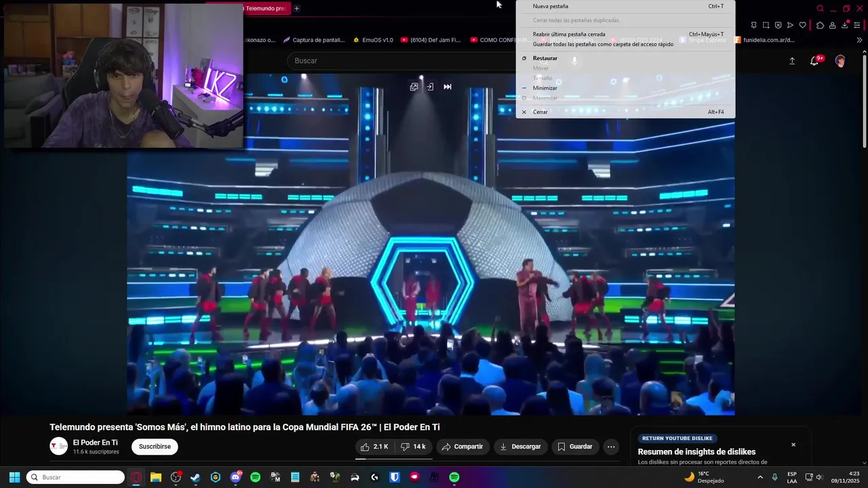Open the 'El Poder En Ti' channel name
This screenshot has width=868, height=488.
[x=96, y=443]
